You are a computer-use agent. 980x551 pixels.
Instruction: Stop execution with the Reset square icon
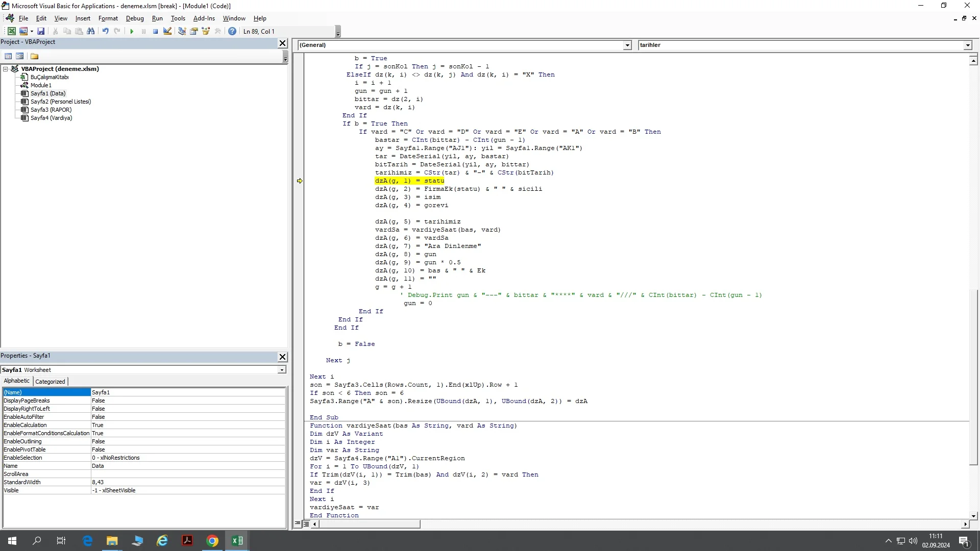155,31
